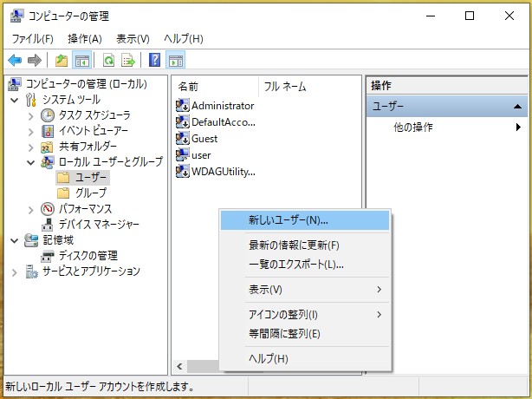
Task: Expand the サービスとアプリケーション node
Action: click(15, 272)
